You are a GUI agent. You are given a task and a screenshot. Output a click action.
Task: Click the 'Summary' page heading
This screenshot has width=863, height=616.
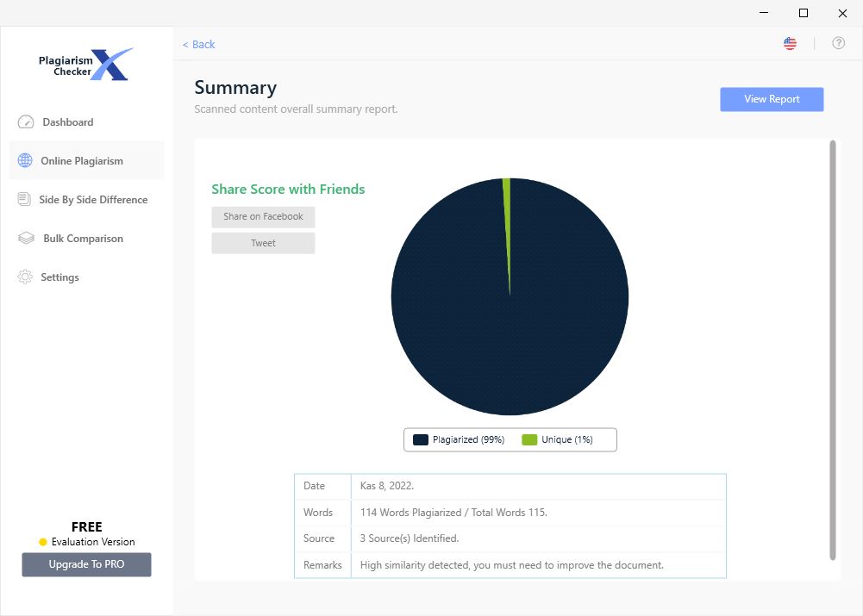click(235, 88)
